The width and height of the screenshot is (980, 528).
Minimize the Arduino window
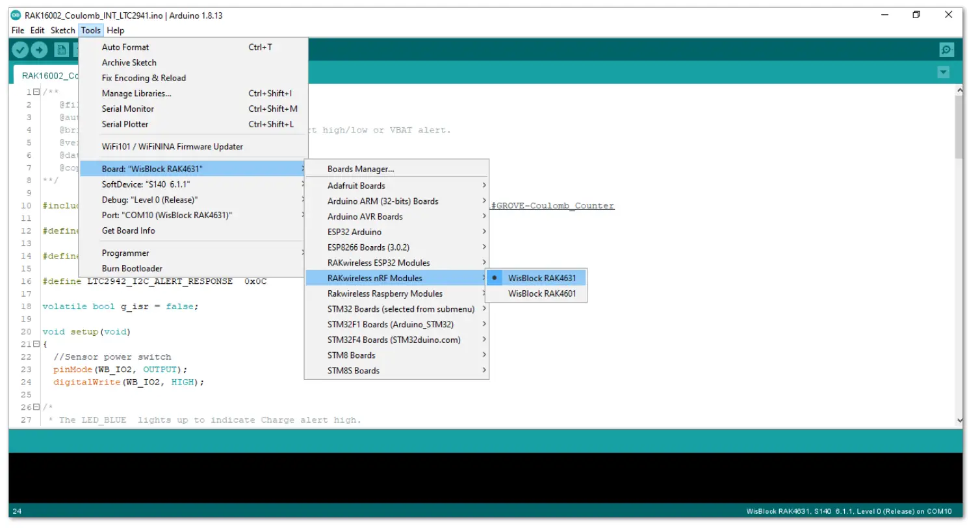tap(884, 15)
